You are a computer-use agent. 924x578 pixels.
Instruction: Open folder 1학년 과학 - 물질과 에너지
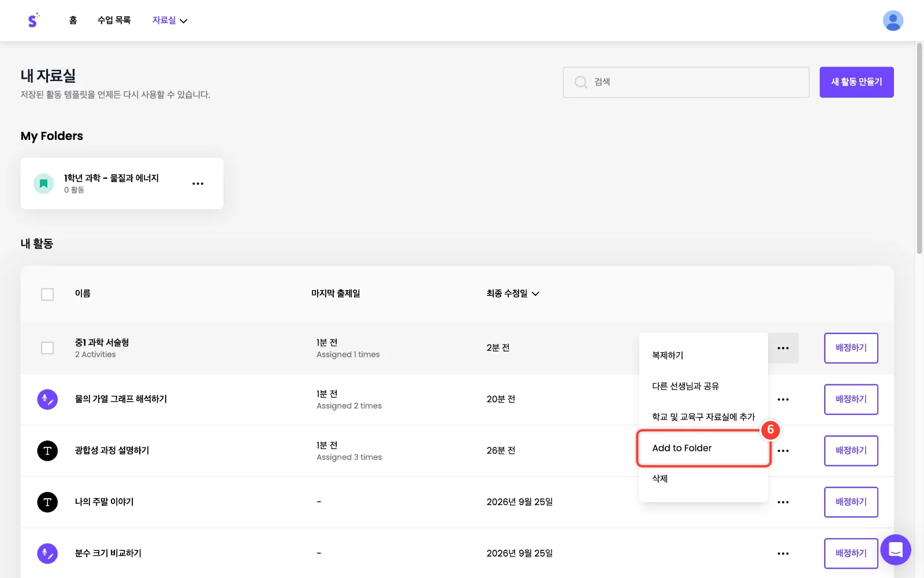(x=122, y=184)
